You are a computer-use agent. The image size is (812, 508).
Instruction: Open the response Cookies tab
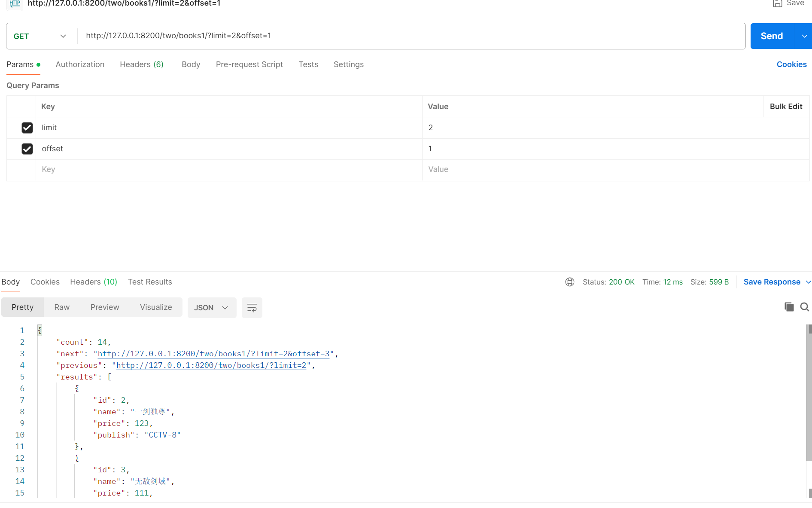[45, 282]
